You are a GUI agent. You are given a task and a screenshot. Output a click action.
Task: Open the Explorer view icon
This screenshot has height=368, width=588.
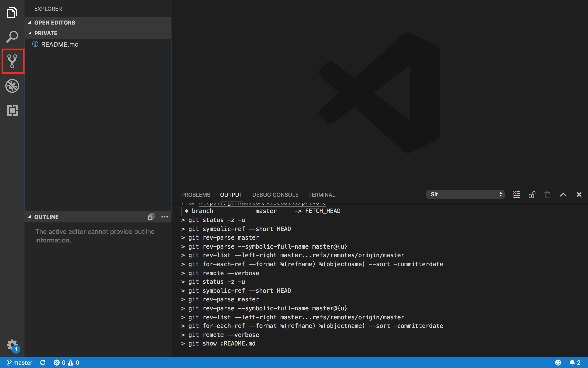(x=12, y=12)
